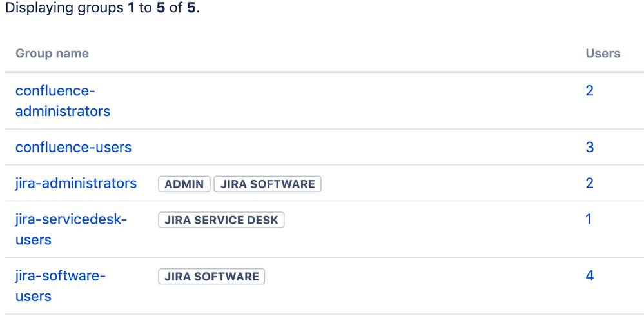View the 2 users in confluence-administrators
The width and height of the screenshot is (644, 334).
589,91
